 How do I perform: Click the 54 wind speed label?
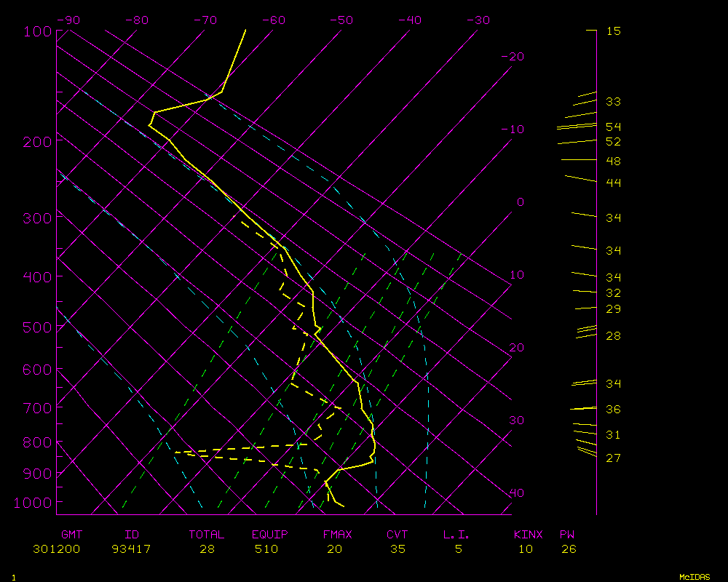pos(613,127)
